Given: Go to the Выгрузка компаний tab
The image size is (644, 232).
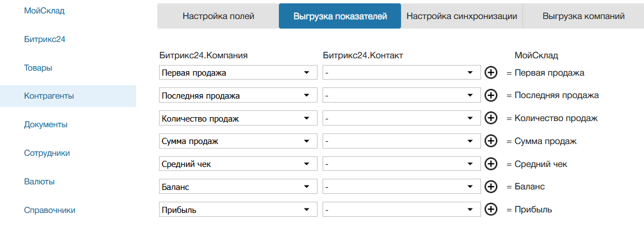Looking at the screenshot, I should pos(584,16).
